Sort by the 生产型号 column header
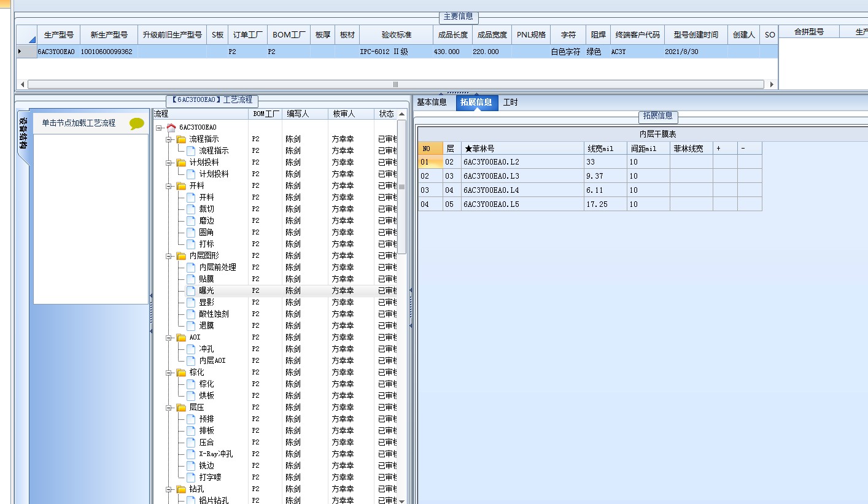 coord(59,35)
